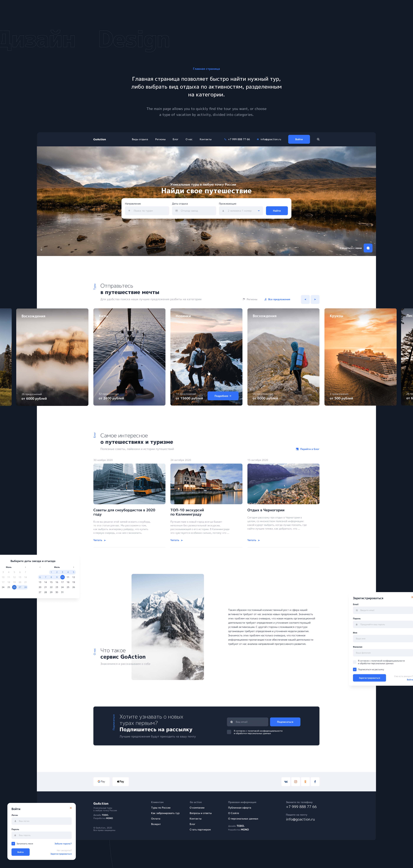Viewport: 413px width, 868px height.
Task: Click the search magnifier icon in header
Action: [x=318, y=139]
